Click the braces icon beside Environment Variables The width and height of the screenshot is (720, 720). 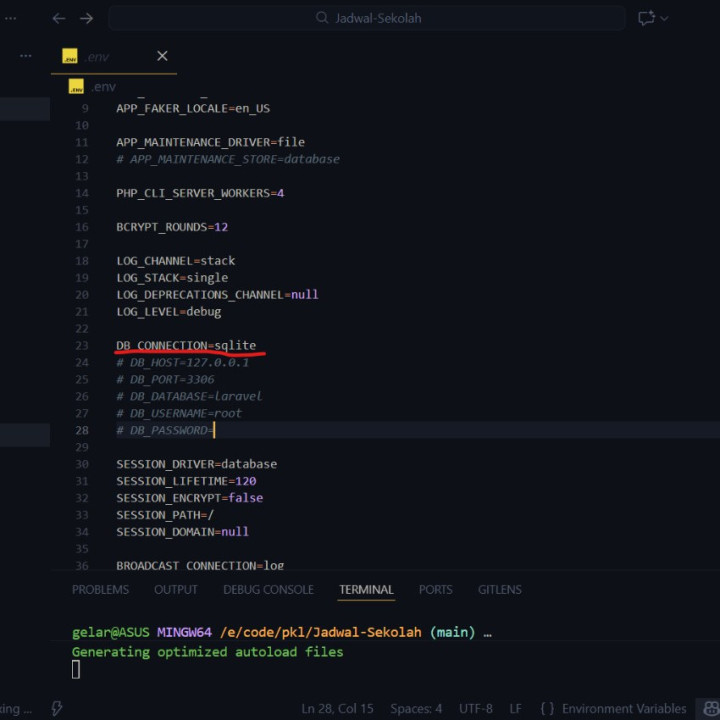[547, 708]
